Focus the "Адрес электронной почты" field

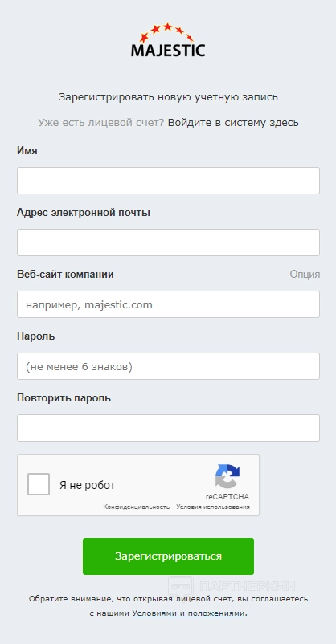click(168, 243)
